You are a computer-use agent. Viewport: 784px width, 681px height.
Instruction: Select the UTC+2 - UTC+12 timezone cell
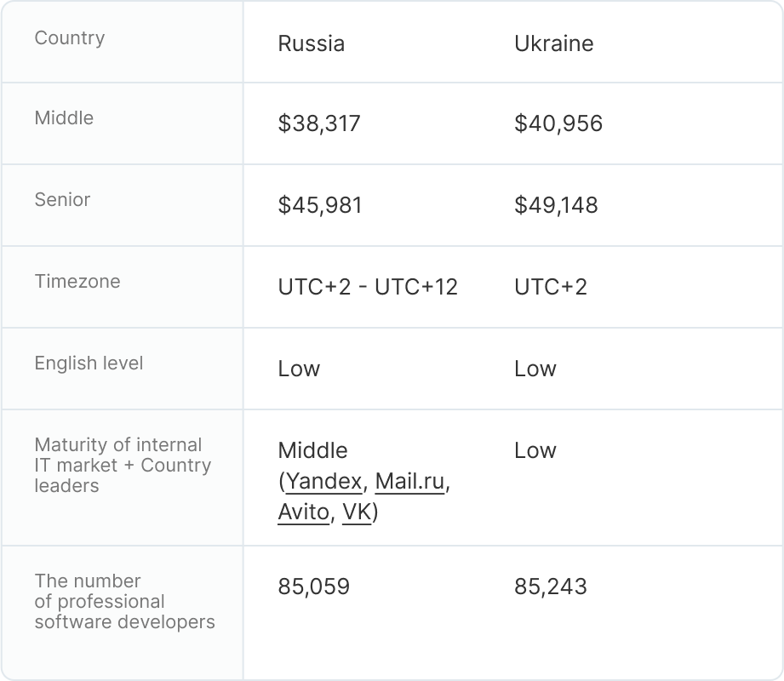point(368,287)
